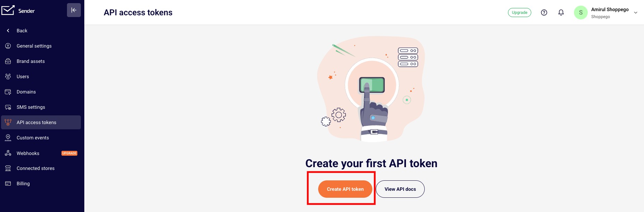Click the Connected stores shop icon
This screenshot has height=212, width=644.
[x=8, y=168]
